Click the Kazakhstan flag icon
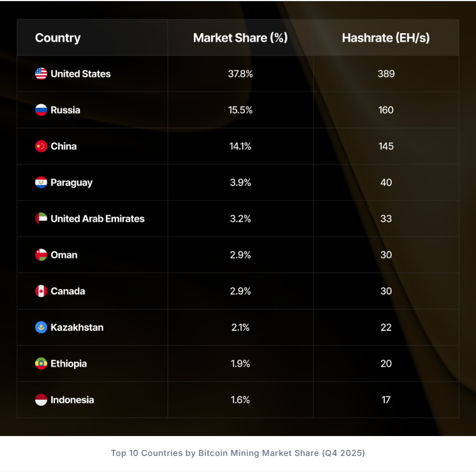The width and height of the screenshot is (476, 472). click(41, 328)
